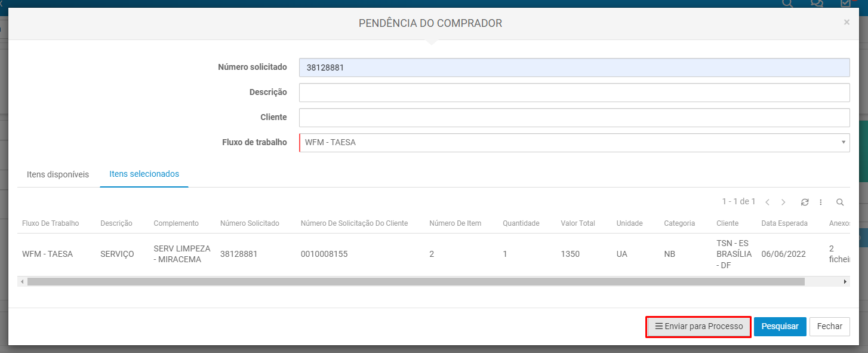Click the Enviar para Processo button
The width and height of the screenshot is (868, 353).
698,327
